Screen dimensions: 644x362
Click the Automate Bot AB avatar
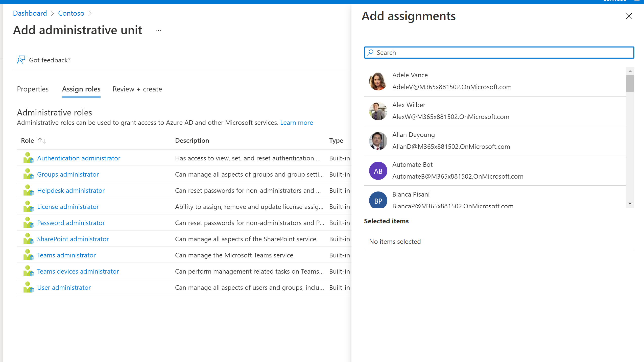coord(378,171)
